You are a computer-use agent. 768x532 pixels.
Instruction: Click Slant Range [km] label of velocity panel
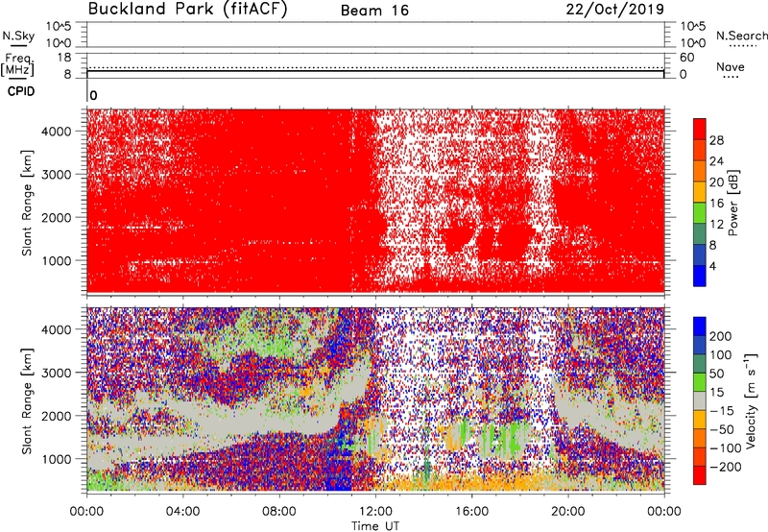pyautogui.click(x=27, y=401)
